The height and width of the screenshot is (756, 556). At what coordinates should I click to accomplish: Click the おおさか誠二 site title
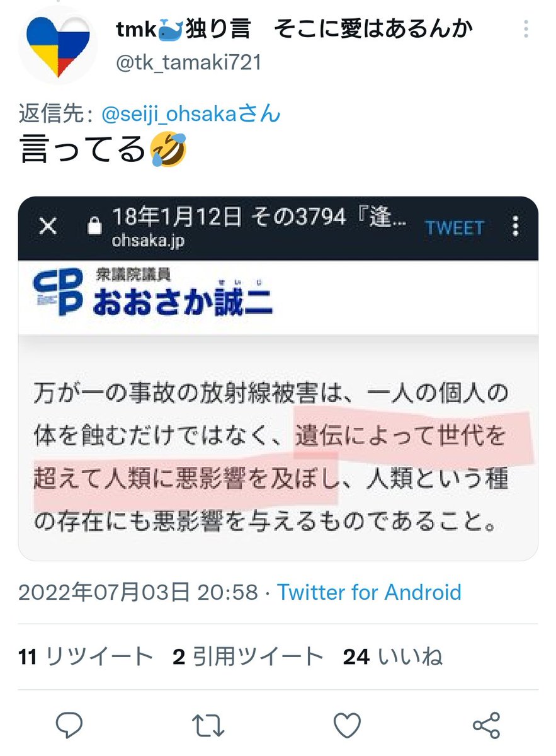(x=183, y=301)
